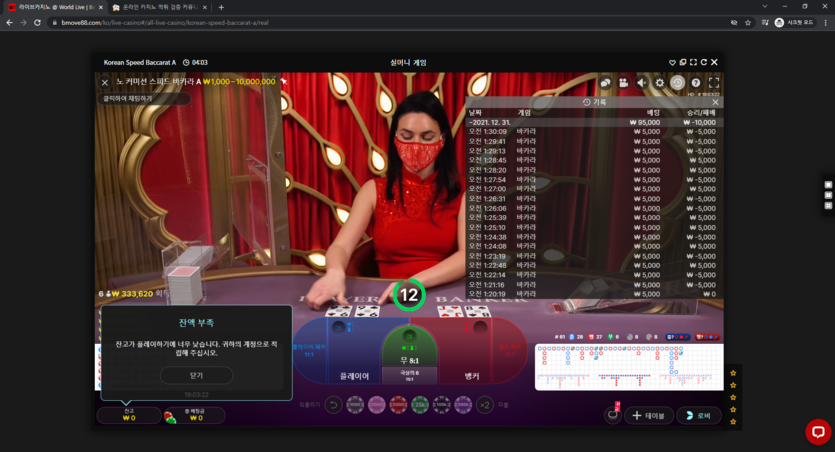
Task: Reload the game with refresh icon
Action: (703, 62)
